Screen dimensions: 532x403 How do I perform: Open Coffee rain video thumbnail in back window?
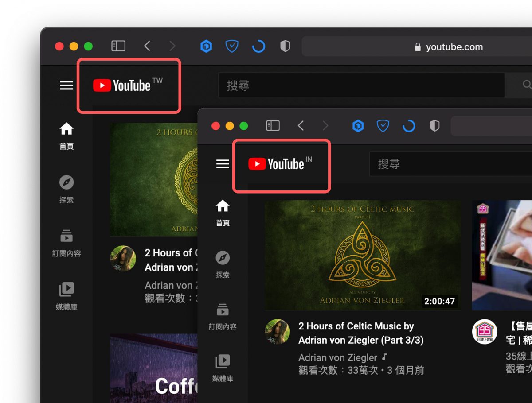pos(154,368)
